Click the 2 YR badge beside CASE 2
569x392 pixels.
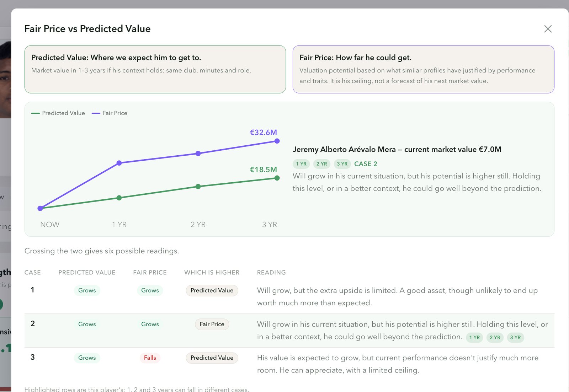tap(322, 164)
